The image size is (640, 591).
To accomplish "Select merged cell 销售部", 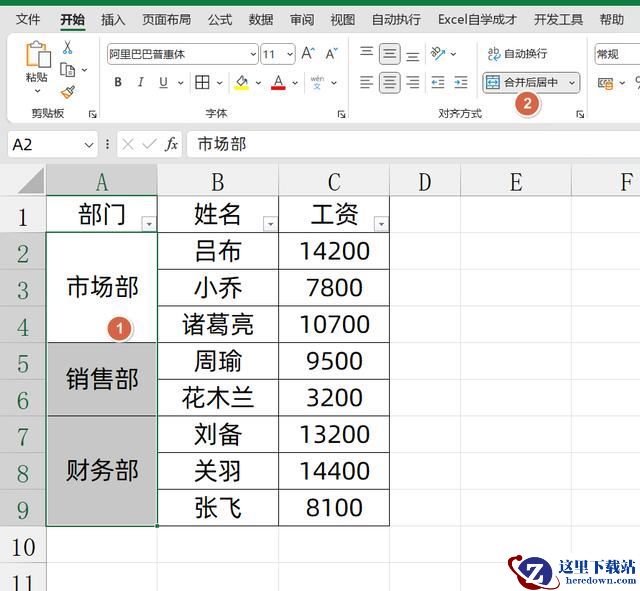I will tap(102, 379).
